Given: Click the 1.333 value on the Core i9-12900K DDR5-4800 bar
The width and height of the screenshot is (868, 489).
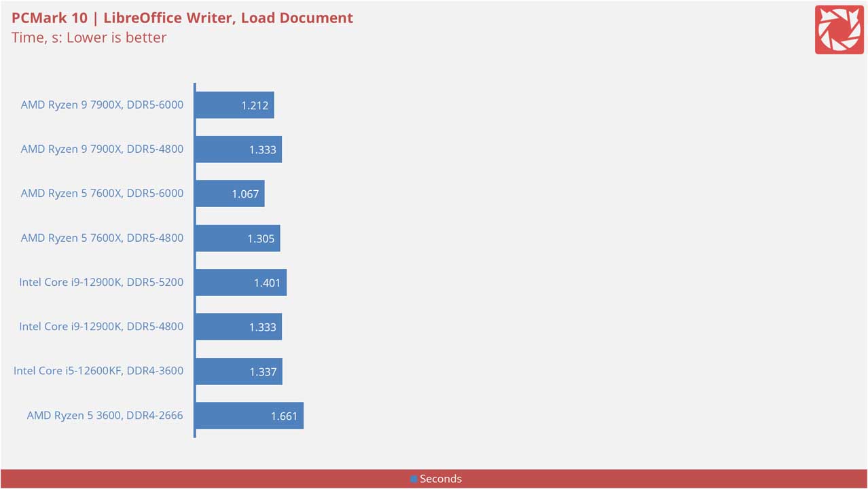Looking at the screenshot, I should tap(263, 327).
